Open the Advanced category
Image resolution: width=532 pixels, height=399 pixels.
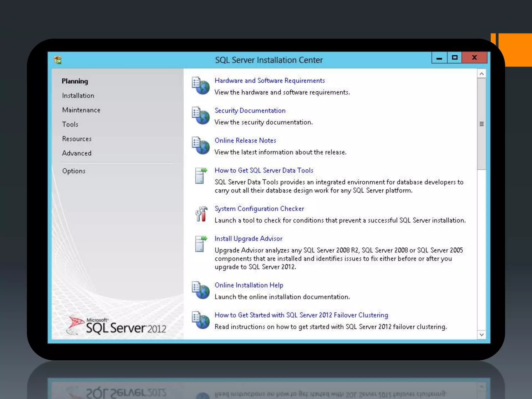click(77, 153)
